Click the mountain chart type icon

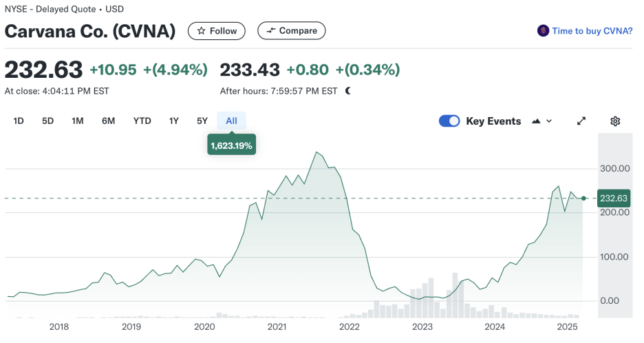click(x=536, y=121)
